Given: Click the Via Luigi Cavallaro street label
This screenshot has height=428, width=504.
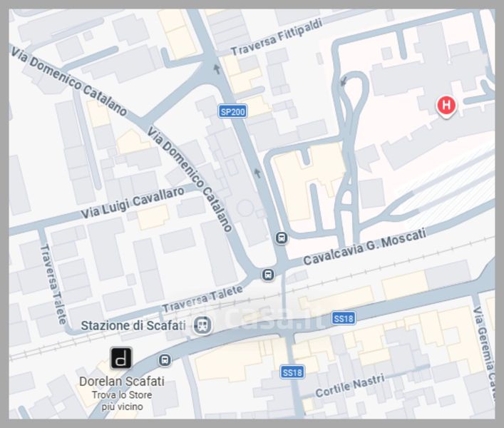Looking at the screenshot, I should click(133, 202).
